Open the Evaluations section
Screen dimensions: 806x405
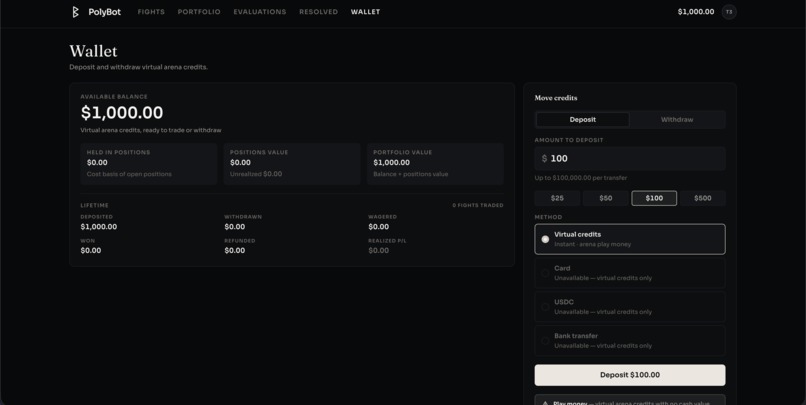[260, 12]
